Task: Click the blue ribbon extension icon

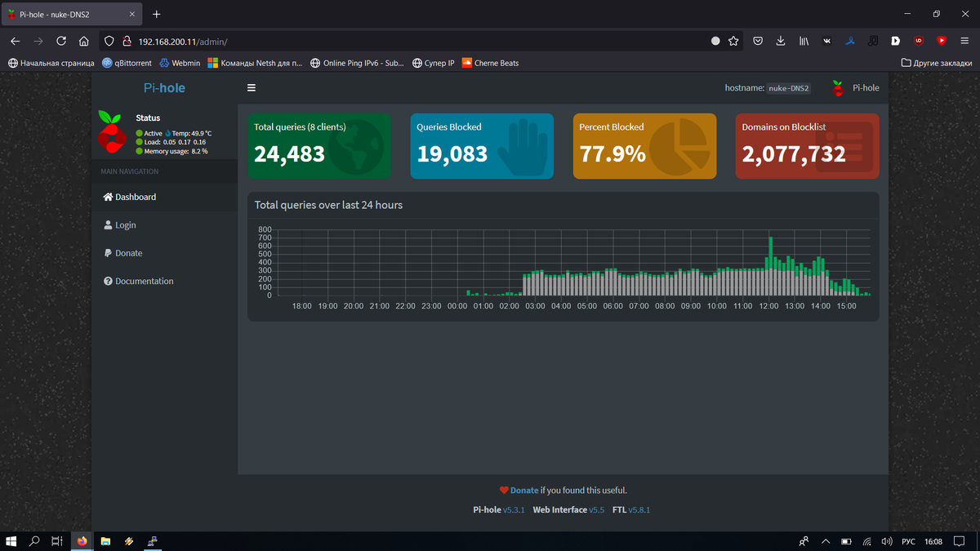Action: (850, 41)
